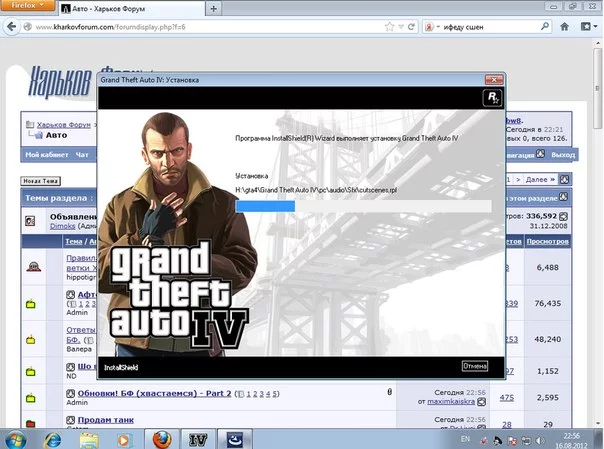Go to the Firefox home page icon
The height and width of the screenshot is (449, 604).
(x=565, y=27)
